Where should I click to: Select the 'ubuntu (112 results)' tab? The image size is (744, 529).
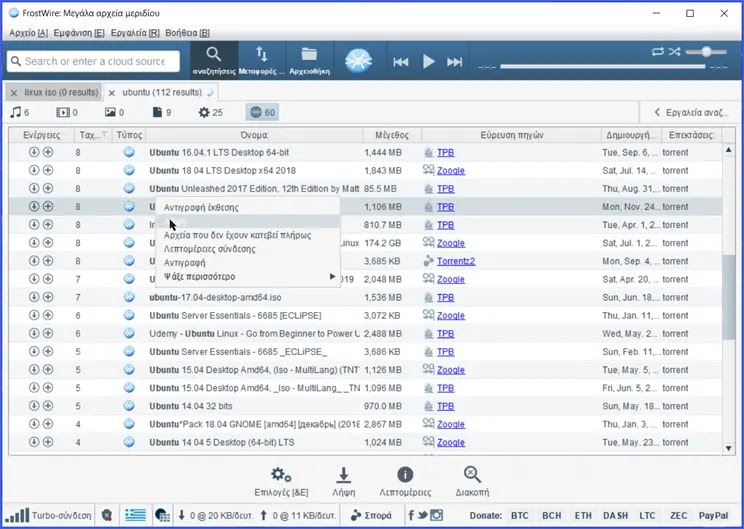162,92
